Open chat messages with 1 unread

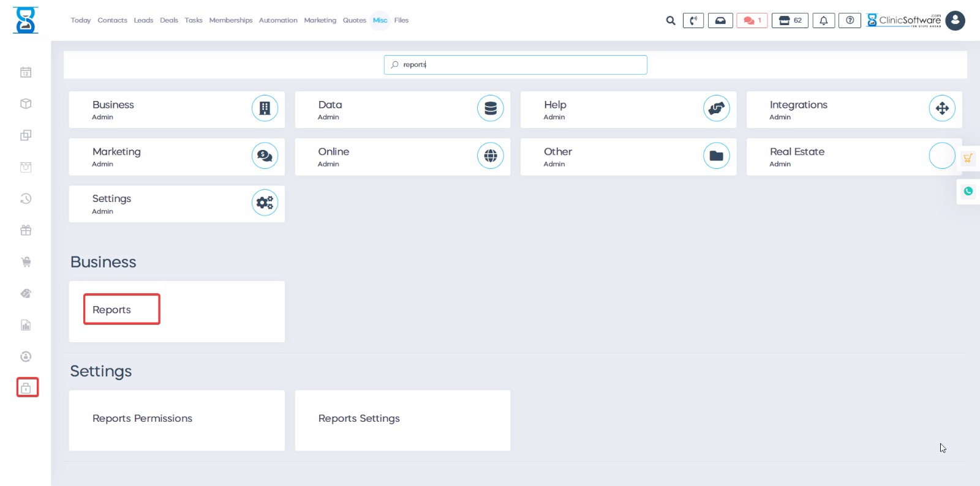click(x=752, y=21)
